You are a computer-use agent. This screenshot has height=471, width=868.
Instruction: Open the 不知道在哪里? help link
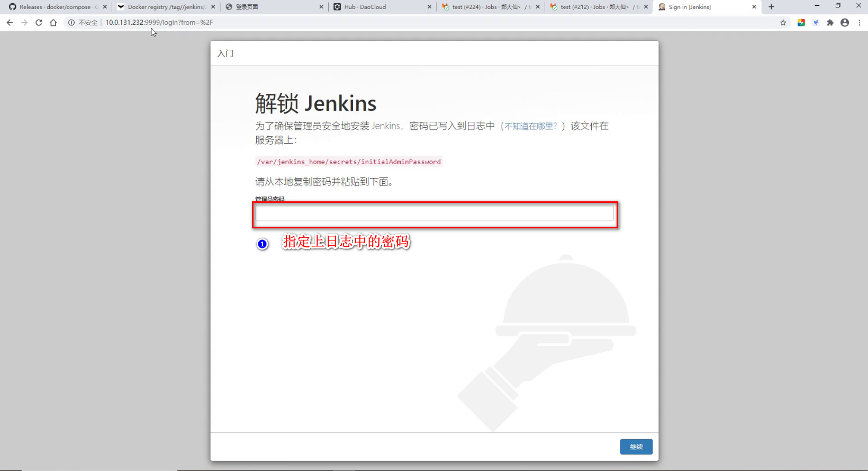530,126
